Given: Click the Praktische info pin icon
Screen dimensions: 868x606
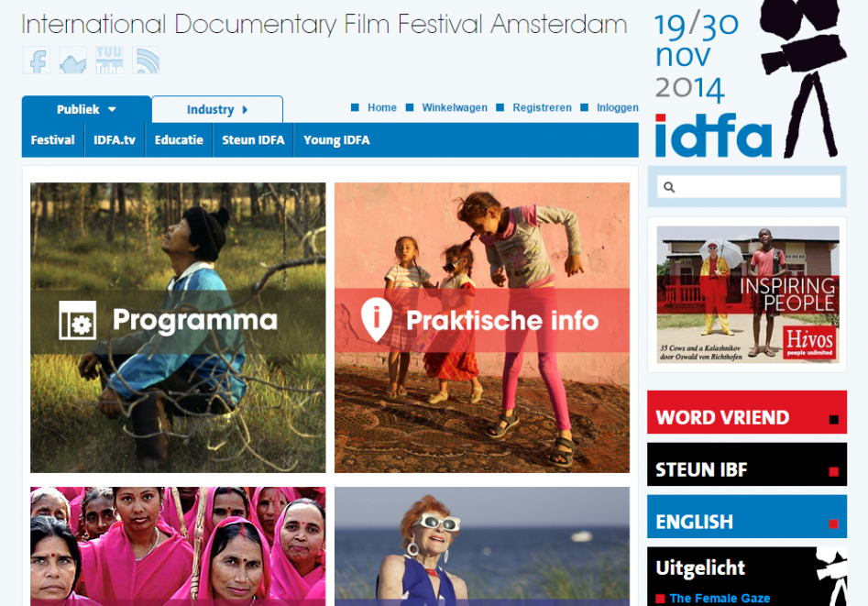Looking at the screenshot, I should (x=377, y=319).
